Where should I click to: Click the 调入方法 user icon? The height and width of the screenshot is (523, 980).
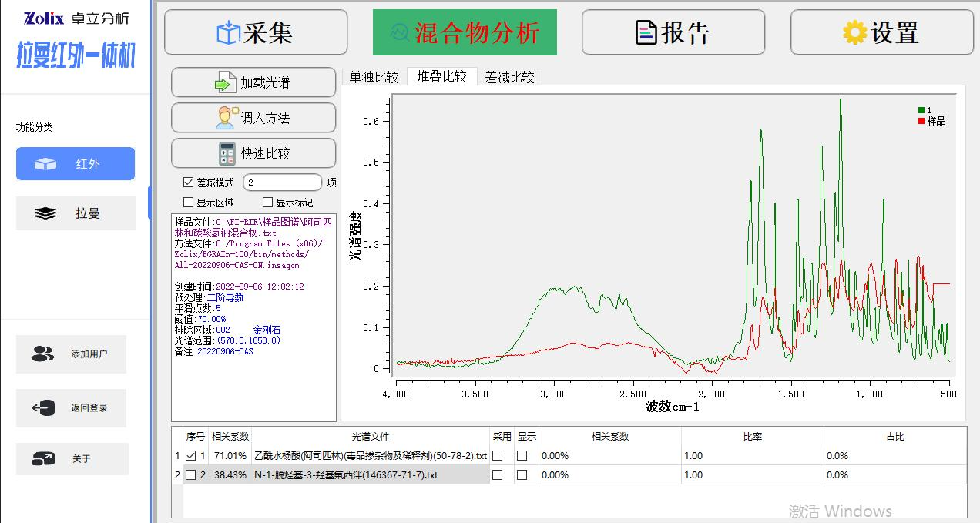pos(227,118)
